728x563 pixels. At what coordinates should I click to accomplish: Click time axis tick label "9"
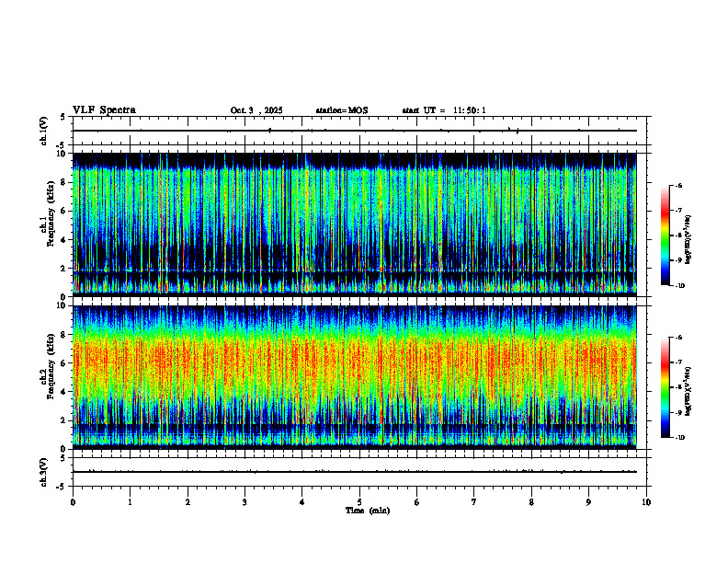point(588,502)
